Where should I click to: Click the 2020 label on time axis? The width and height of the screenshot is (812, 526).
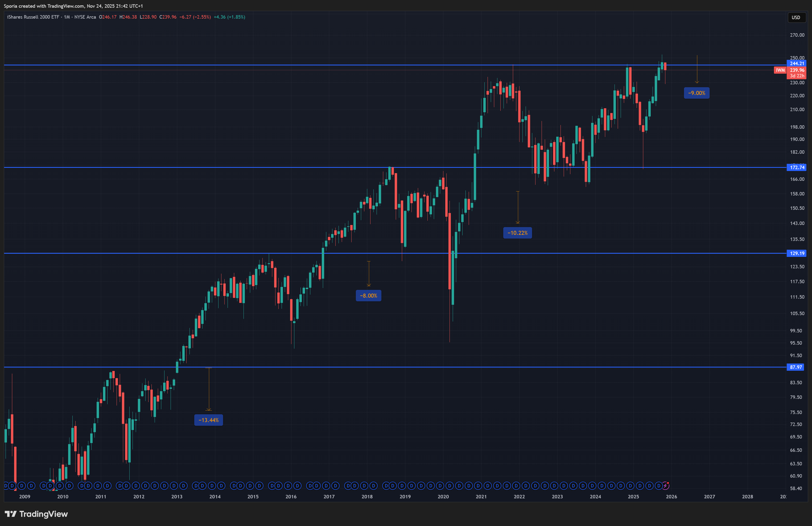[x=443, y=497]
